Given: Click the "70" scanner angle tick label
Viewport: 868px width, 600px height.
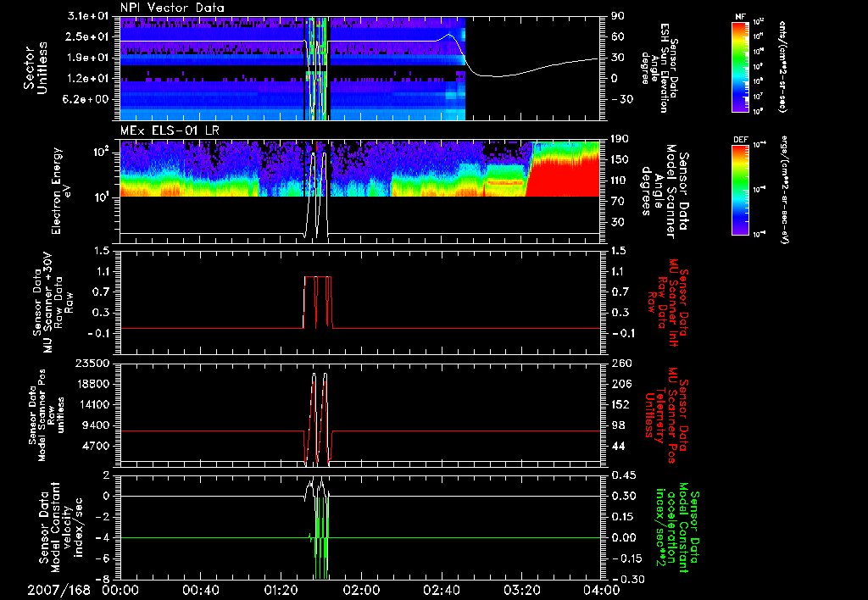Looking at the screenshot, I should (618, 202).
